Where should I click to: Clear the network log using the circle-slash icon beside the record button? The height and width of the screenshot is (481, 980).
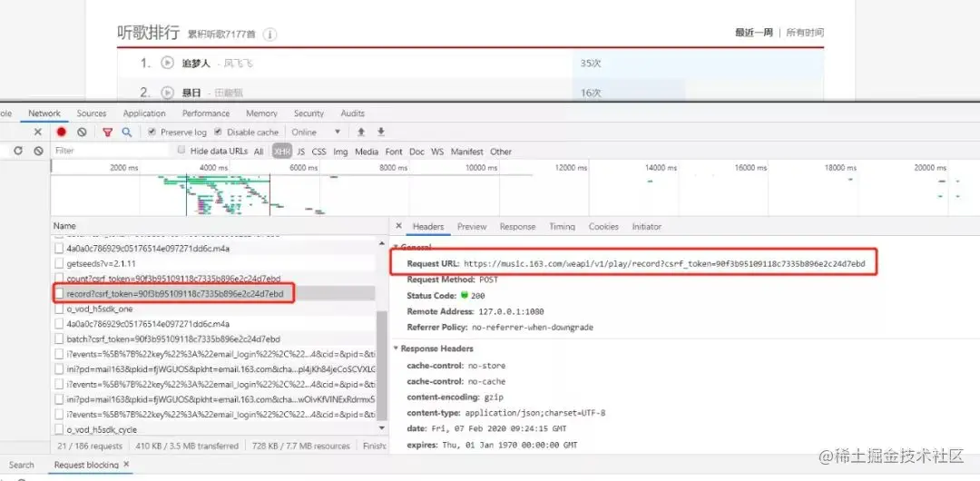point(82,132)
